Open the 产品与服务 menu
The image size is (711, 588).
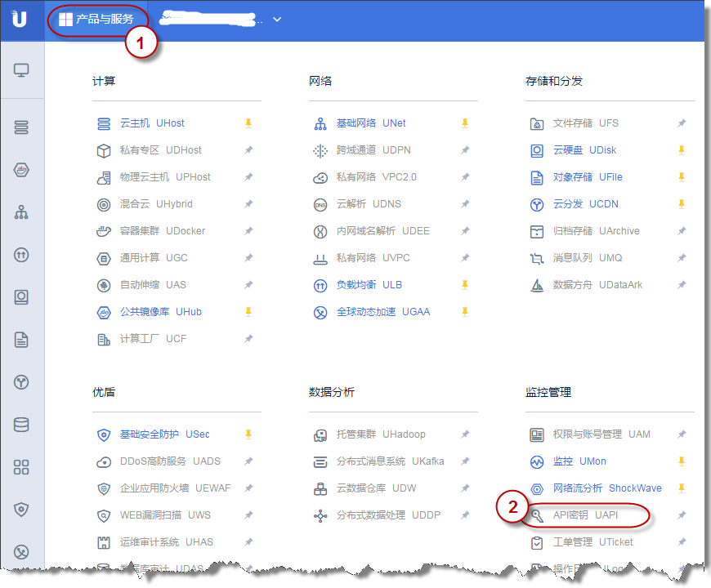tap(97, 19)
